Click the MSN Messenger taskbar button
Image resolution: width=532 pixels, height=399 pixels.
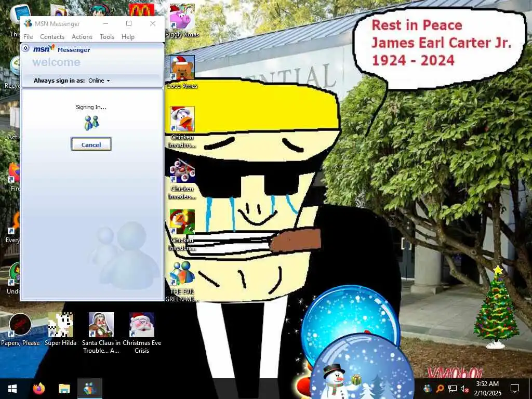(x=90, y=389)
